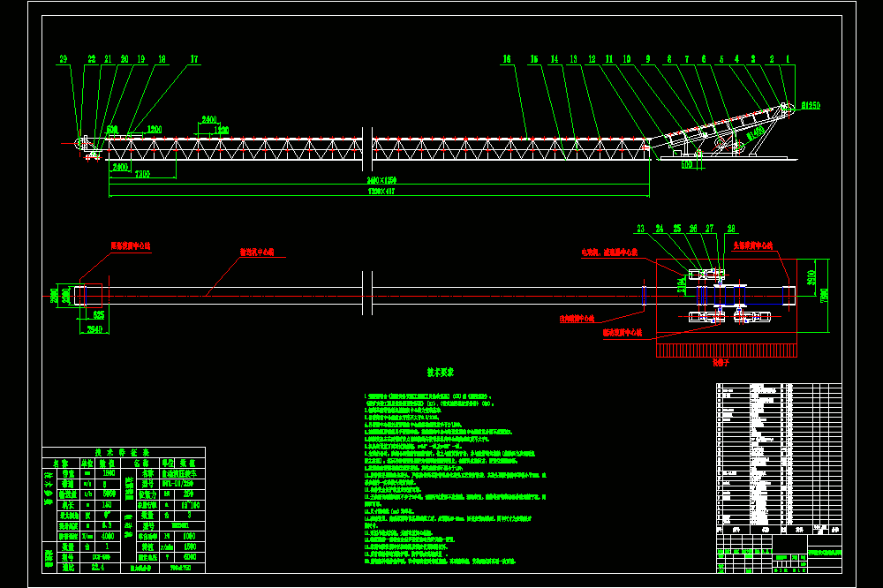This screenshot has width=883, height=588.
Task: Select part balloon number 10
Action: (627, 59)
